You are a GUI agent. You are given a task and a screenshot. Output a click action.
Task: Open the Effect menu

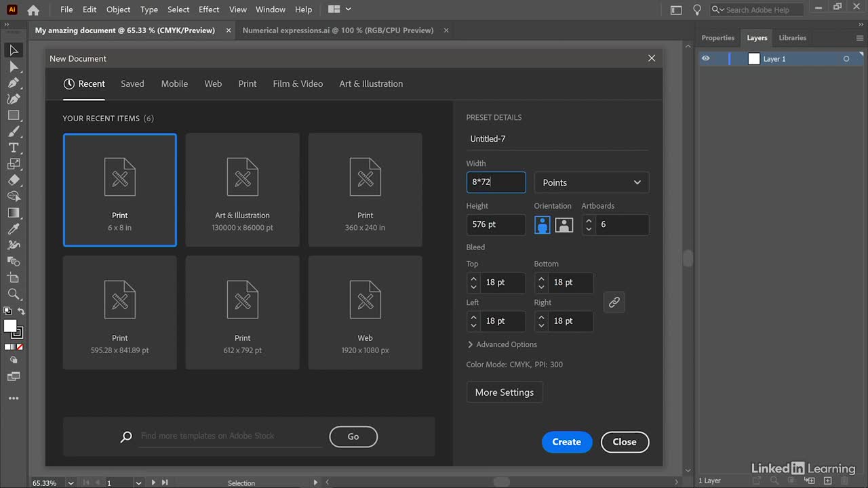pos(209,9)
